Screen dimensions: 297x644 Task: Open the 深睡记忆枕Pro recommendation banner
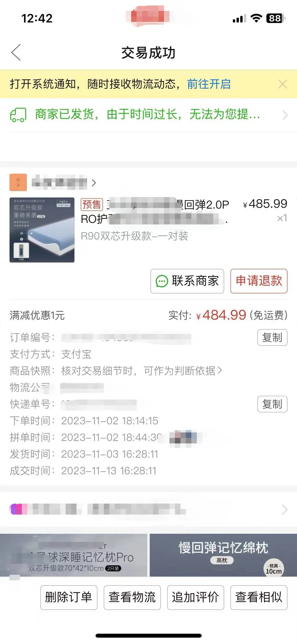click(x=73, y=555)
